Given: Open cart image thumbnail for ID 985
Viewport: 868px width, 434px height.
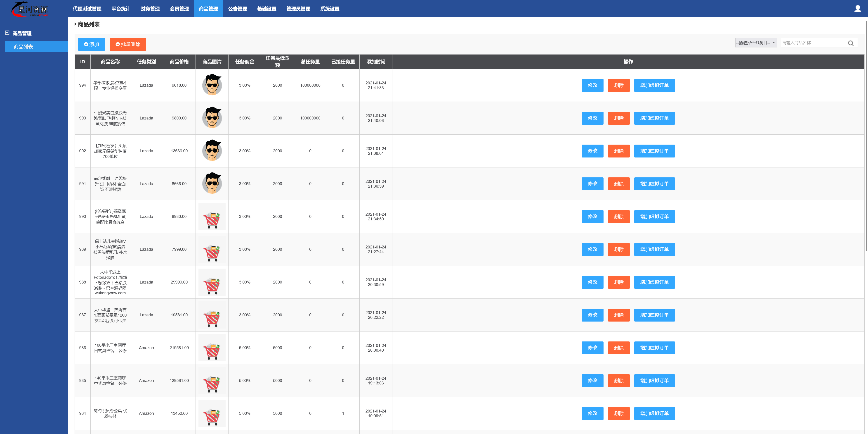Looking at the screenshot, I should pyautogui.click(x=212, y=380).
